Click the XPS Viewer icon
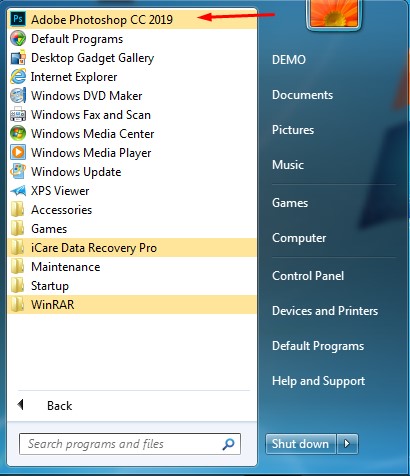 point(18,191)
